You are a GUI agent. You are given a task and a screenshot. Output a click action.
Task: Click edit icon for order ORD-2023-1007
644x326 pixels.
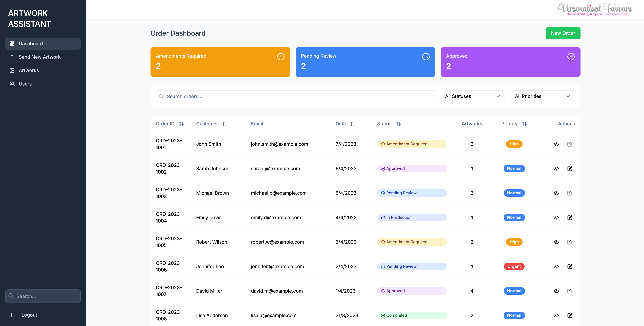tap(569, 291)
